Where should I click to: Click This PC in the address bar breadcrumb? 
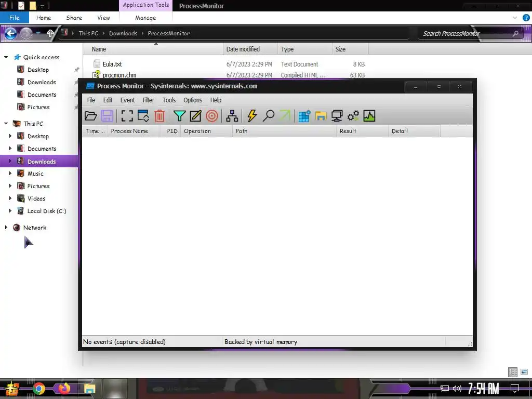pos(88,33)
